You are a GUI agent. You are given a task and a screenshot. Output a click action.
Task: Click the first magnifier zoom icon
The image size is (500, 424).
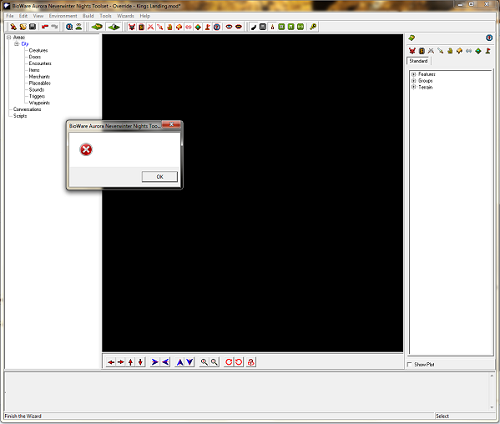tap(204, 362)
